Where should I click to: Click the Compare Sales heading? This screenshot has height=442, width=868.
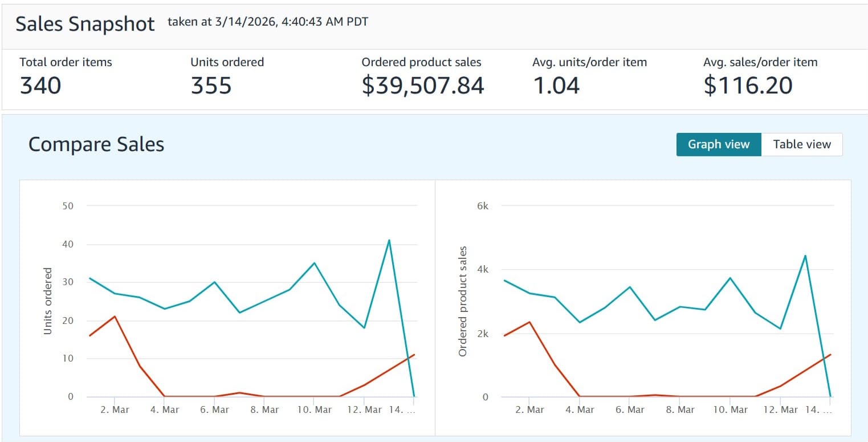(96, 144)
